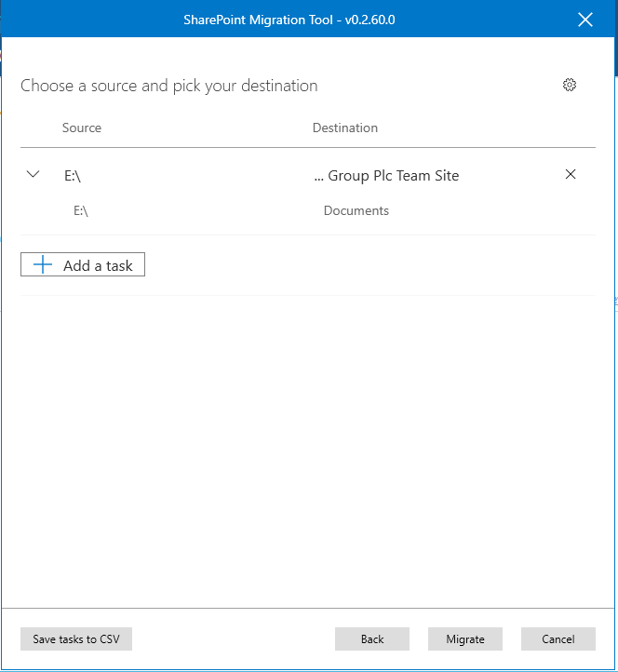Image resolution: width=618 pixels, height=672 pixels.
Task: Click the Source column header
Action: coord(82,128)
